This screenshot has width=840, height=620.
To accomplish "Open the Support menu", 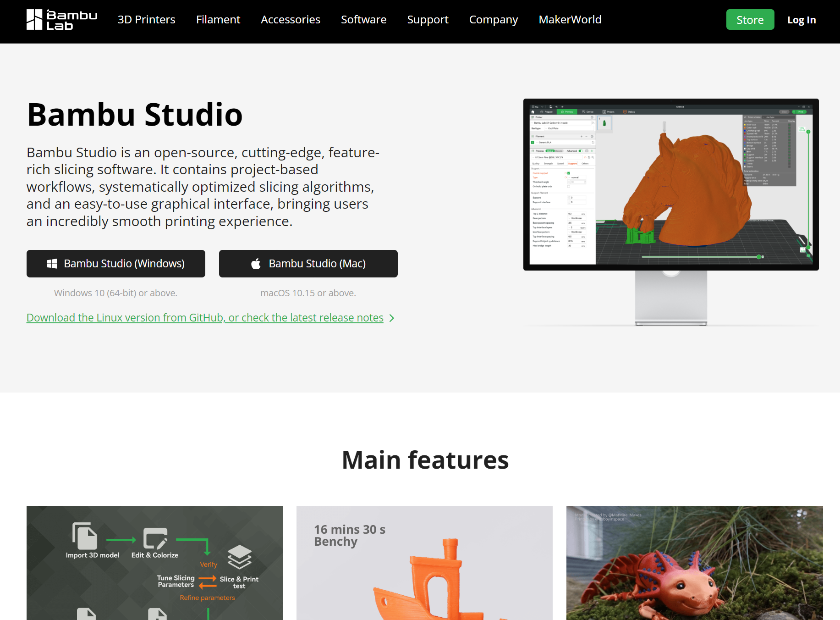I will [x=428, y=20].
